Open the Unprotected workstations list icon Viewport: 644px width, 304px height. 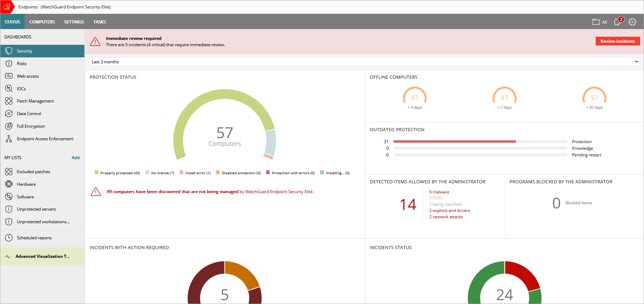(x=9, y=222)
